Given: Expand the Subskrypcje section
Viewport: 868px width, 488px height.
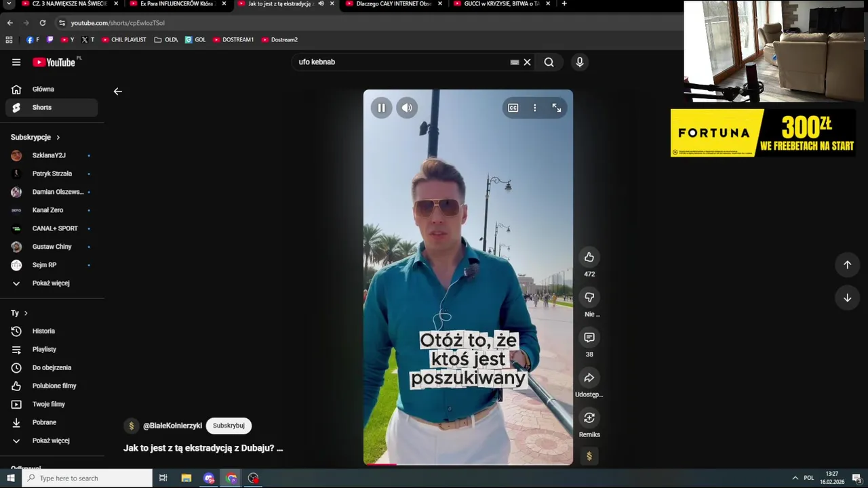Looking at the screenshot, I should coord(36,138).
